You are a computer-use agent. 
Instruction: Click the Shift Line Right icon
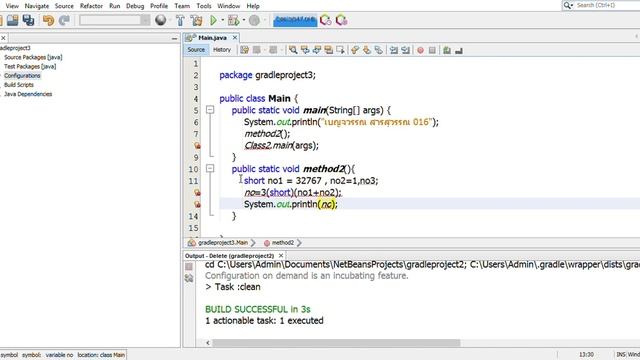(405, 50)
